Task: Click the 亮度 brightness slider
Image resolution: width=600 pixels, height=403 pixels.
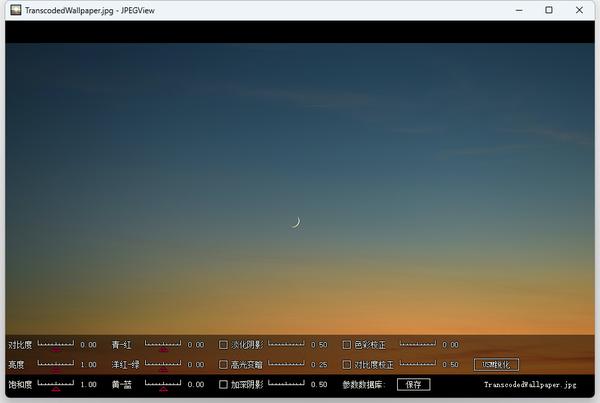Action: click(56, 364)
